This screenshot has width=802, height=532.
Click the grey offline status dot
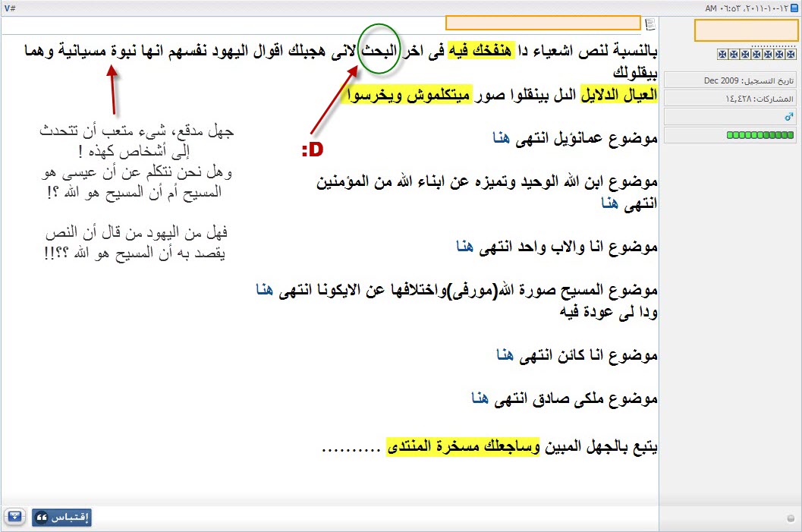point(791,518)
